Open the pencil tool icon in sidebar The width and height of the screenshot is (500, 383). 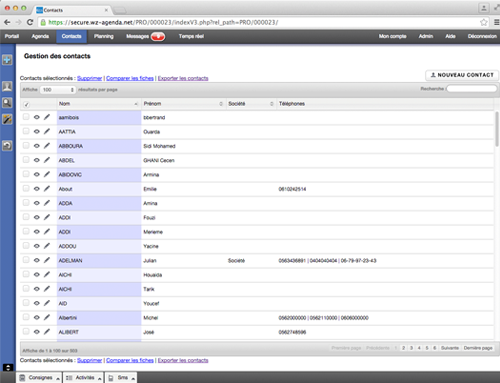(7, 119)
